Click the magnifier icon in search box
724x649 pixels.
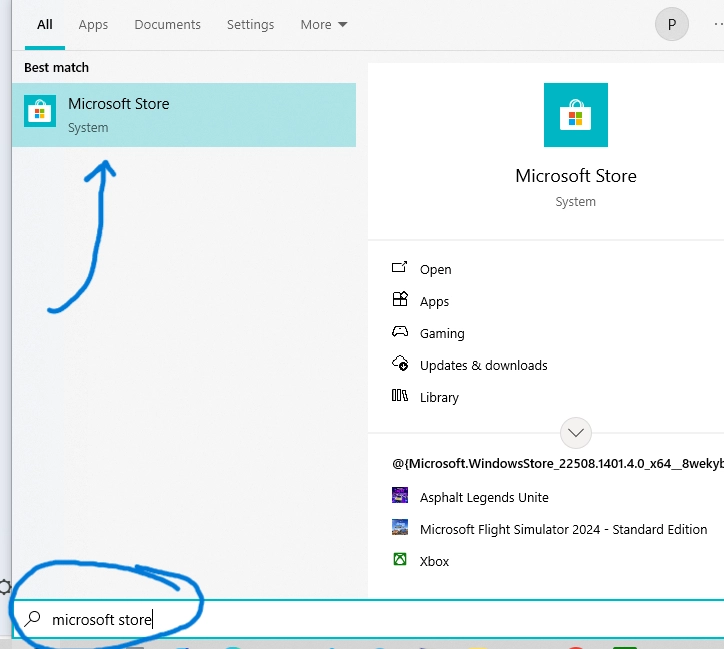[x=32, y=619]
